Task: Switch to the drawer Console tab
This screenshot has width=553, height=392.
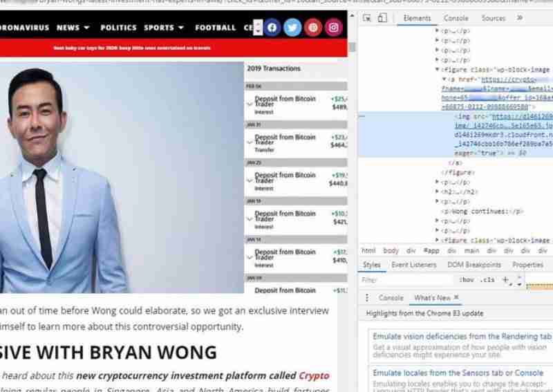Action: [x=391, y=298]
